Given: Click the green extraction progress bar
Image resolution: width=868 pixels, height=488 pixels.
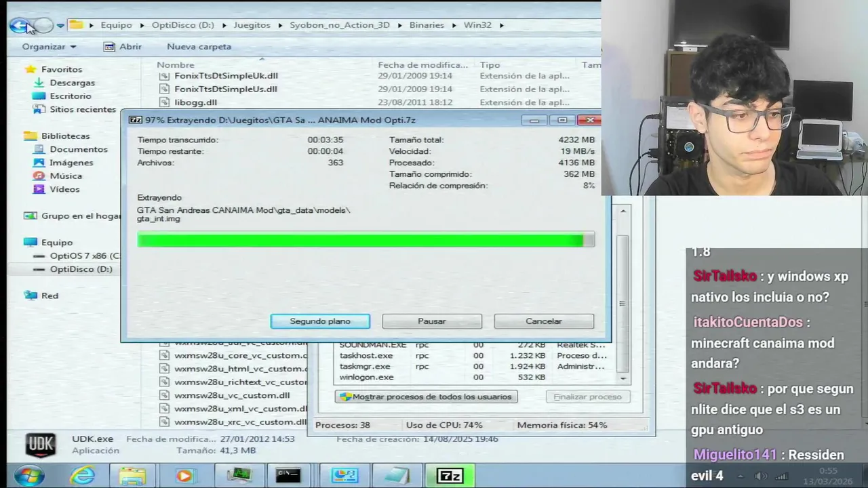Looking at the screenshot, I should click(366, 240).
